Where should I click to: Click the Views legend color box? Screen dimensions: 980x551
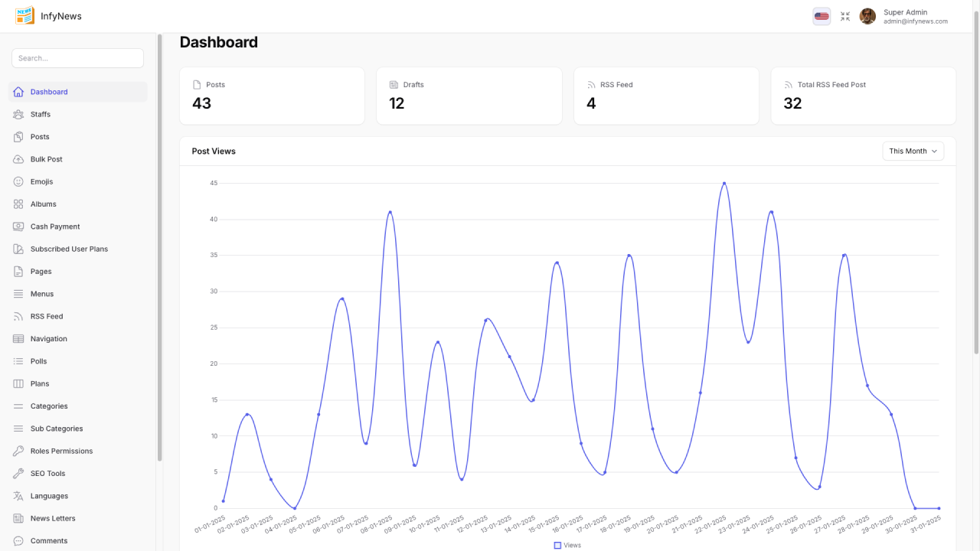557,545
